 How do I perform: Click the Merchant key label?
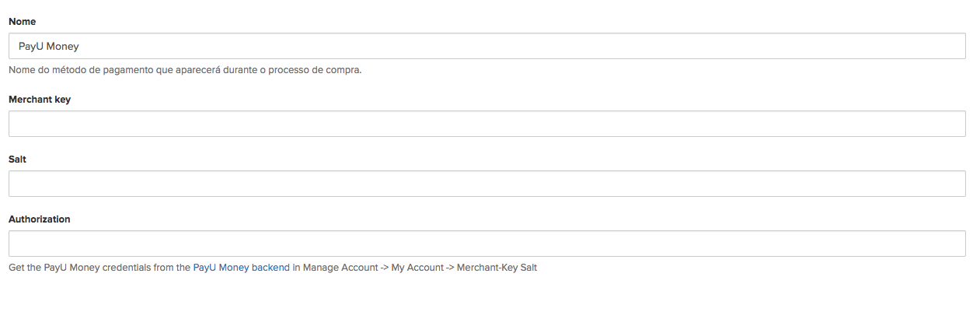(x=40, y=100)
